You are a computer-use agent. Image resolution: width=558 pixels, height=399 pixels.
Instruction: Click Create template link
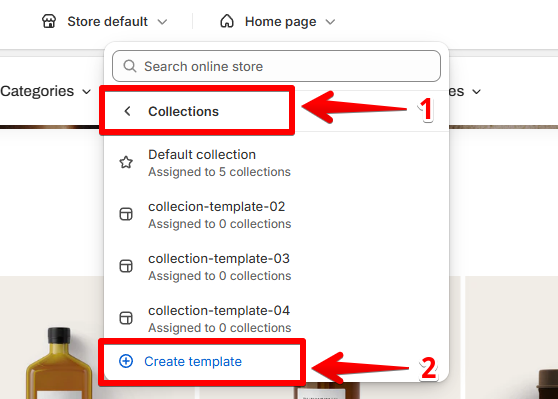[193, 362]
